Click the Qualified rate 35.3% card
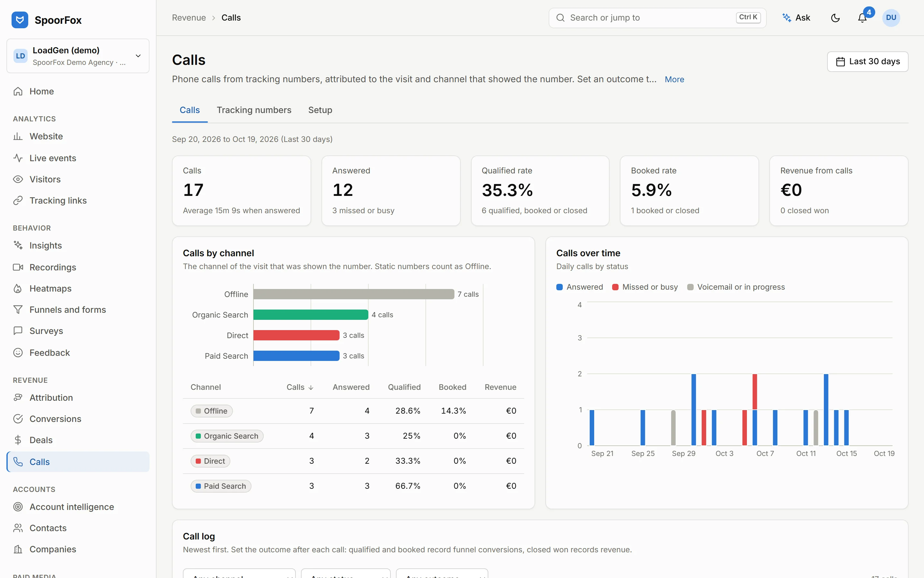 point(540,191)
